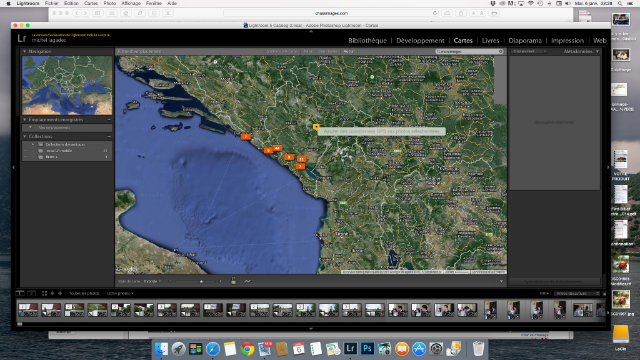This screenshot has width=640, height=360.
Task: Click the GPS tracklog icon in map toolbar
Action: 248,281
